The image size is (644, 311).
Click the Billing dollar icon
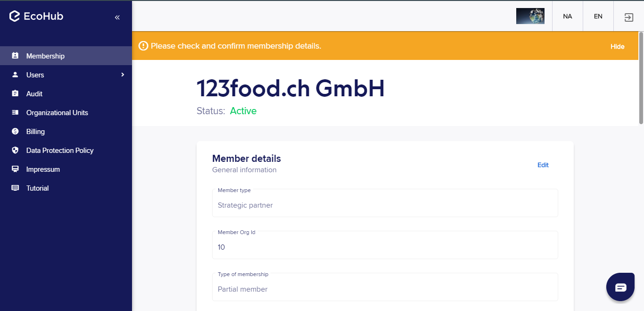pyautogui.click(x=15, y=131)
